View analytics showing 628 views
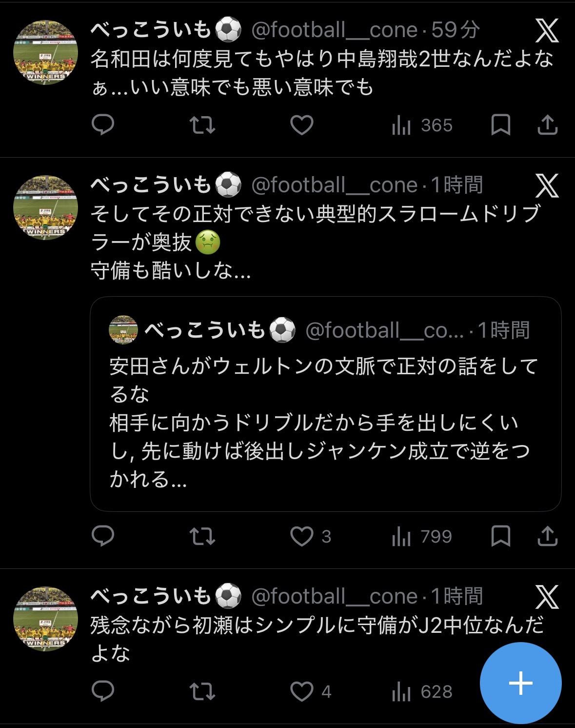This screenshot has height=728, width=575. click(x=422, y=691)
